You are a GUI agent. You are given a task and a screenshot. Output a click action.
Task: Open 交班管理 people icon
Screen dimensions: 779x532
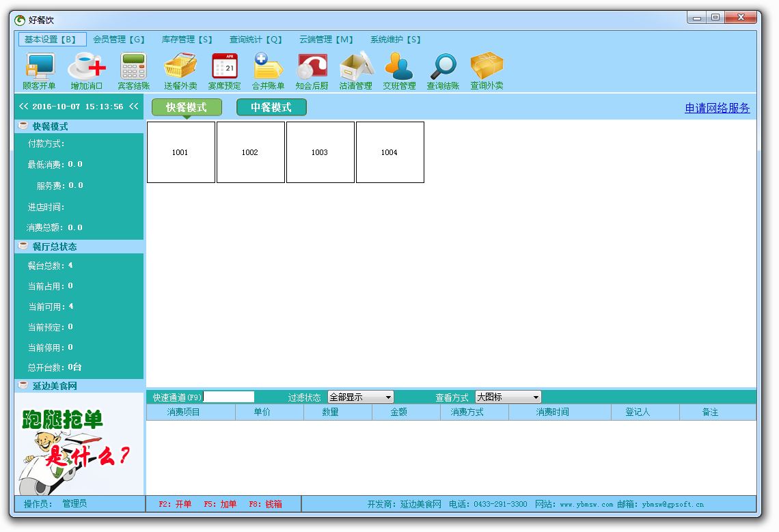tap(399, 68)
